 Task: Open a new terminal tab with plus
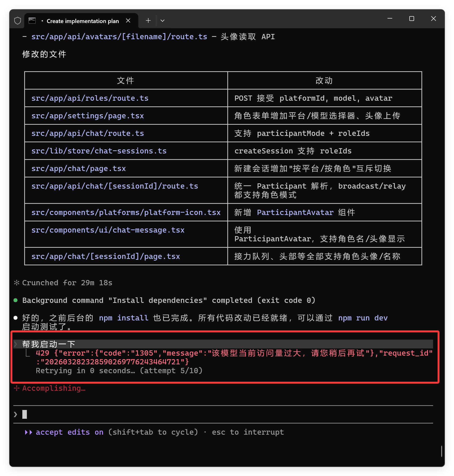point(148,21)
